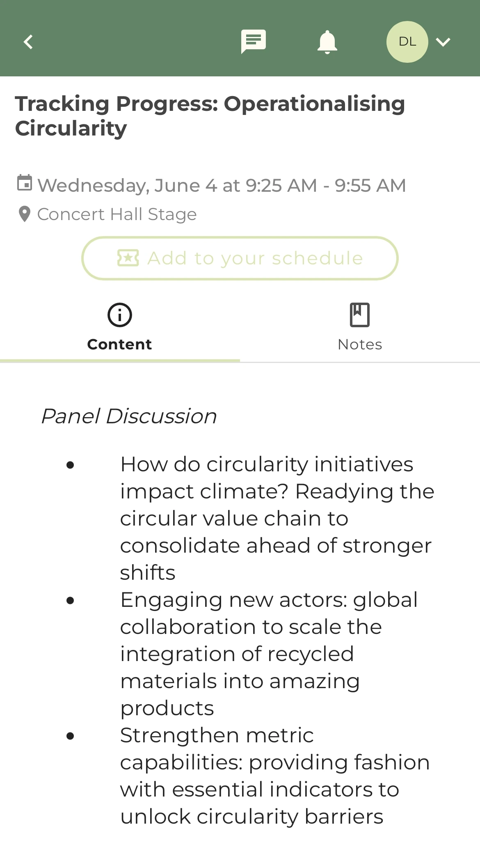
Task: Switch to the Notes tab label
Action: click(360, 344)
